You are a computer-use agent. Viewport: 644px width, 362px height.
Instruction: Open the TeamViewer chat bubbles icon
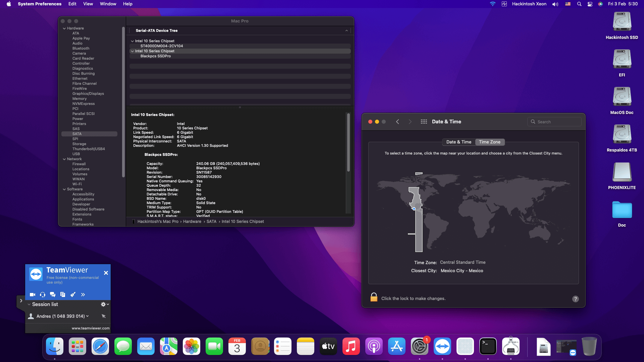coord(53,295)
